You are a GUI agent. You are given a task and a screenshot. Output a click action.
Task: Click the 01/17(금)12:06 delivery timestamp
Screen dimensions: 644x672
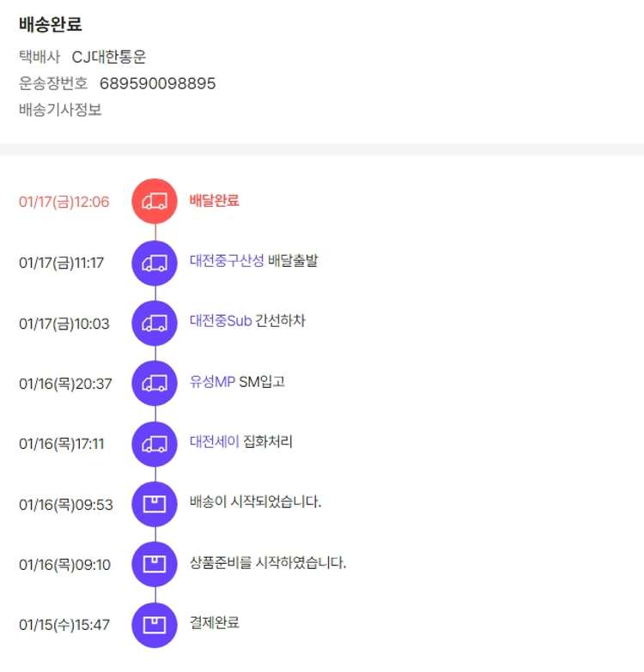(x=64, y=203)
